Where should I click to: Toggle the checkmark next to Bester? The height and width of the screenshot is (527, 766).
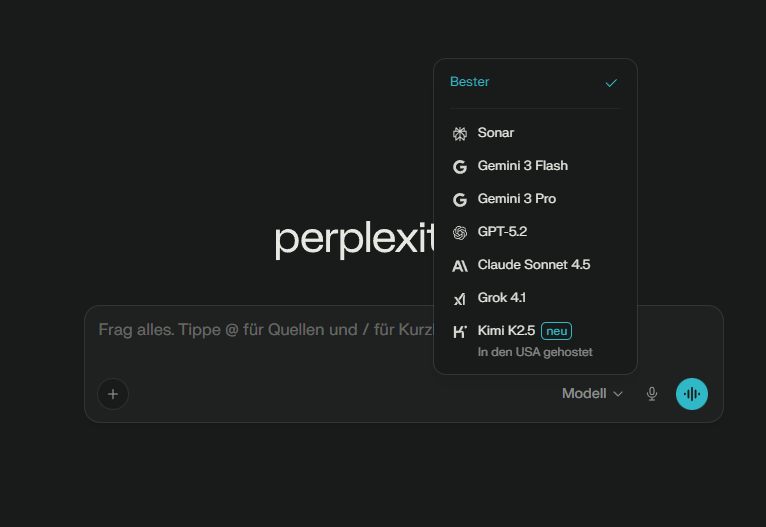(x=611, y=82)
